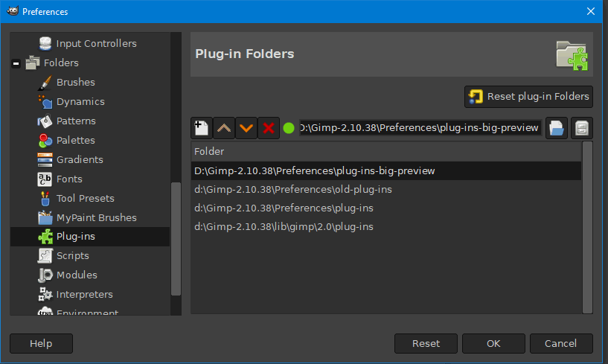Open Palettes folder settings
This screenshot has height=364, width=608.
coord(76,141)
